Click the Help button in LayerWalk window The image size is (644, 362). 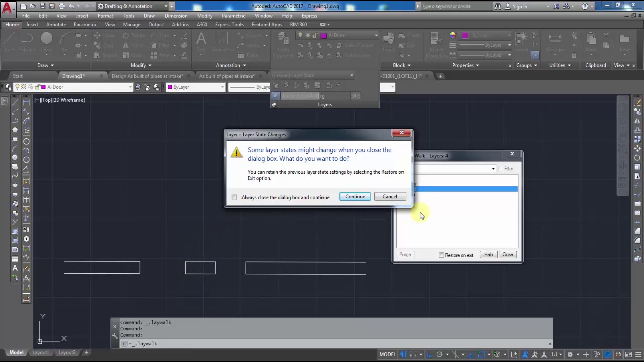pyautogui.click(x=488, y=255)
